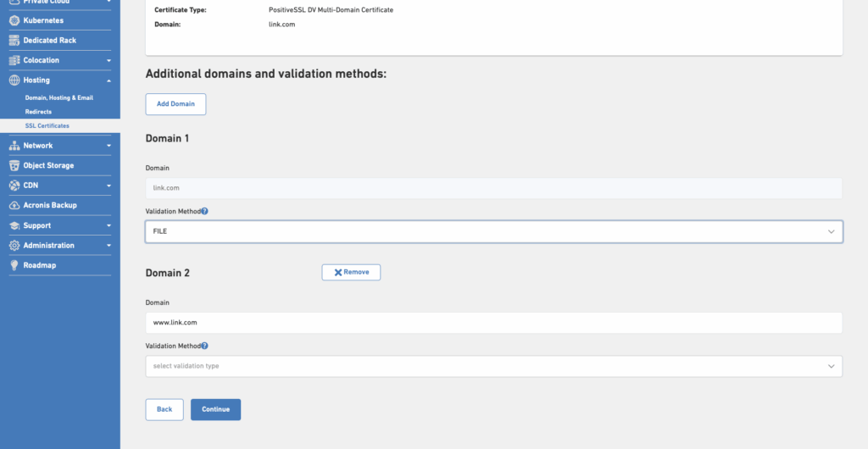Click the Domain 2 heading

[x=168, y=273]
